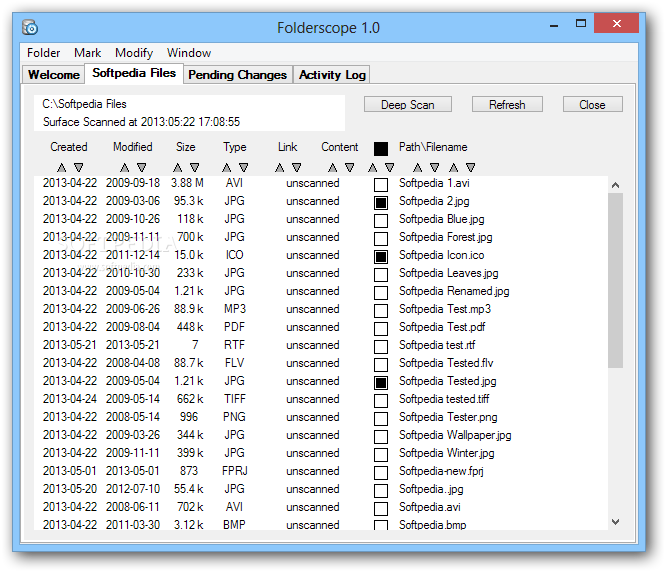
Task: Switch to the Pending Changes tab
Action: point(238,75)
